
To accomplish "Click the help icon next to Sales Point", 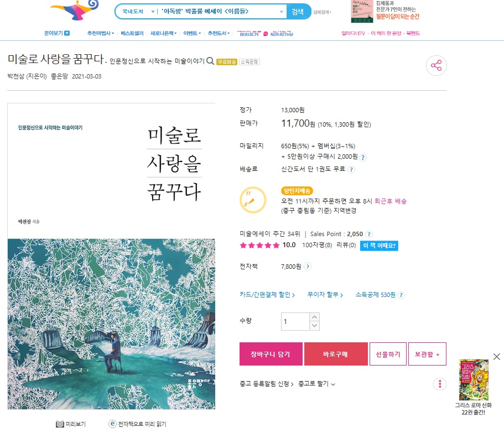I will point(370,234).
